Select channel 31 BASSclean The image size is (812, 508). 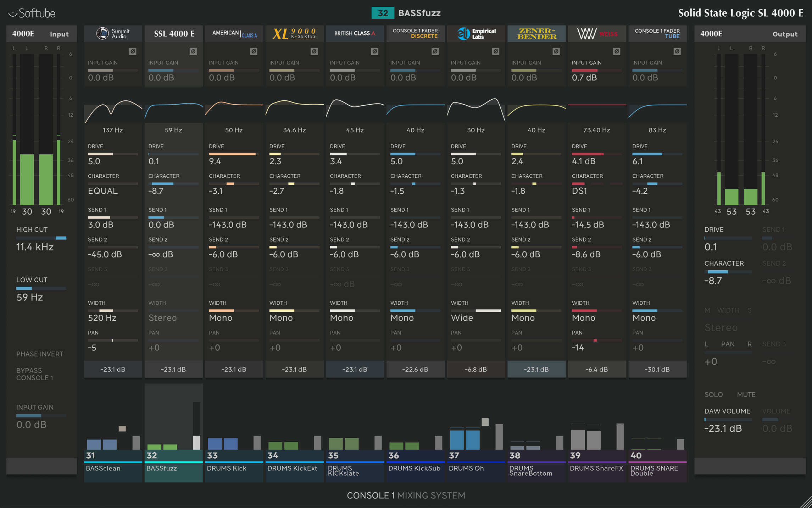click(113, 465)
